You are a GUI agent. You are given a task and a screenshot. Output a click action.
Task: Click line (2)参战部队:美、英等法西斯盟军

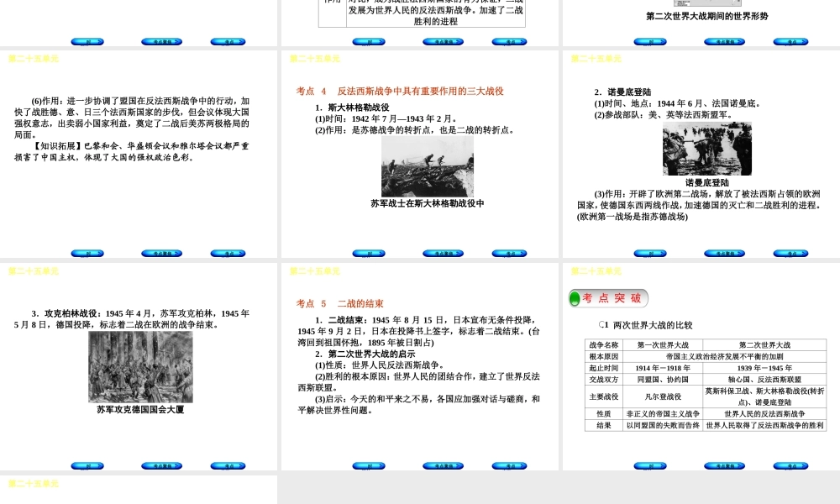point(664,114)
